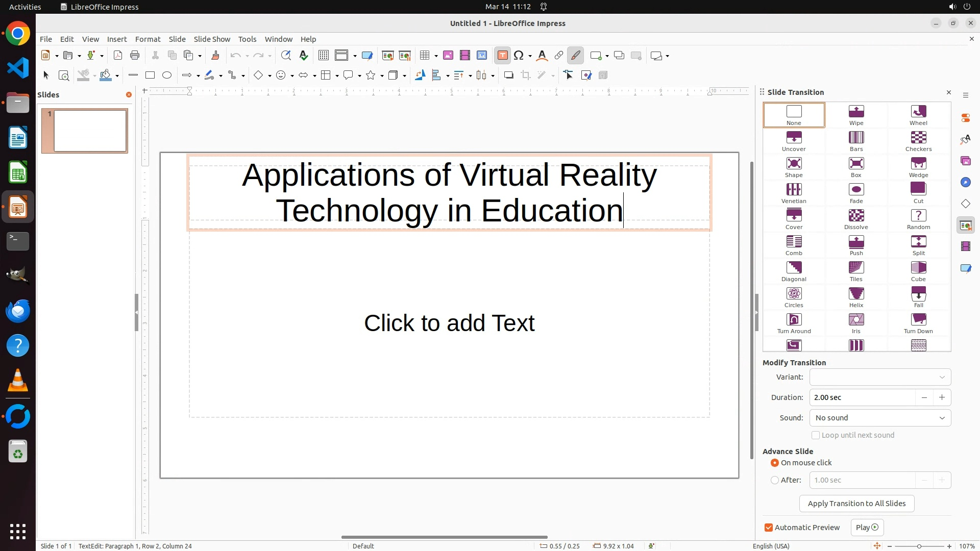
Task: Open the Fill Color dropdown arrow
Action: 117,76
